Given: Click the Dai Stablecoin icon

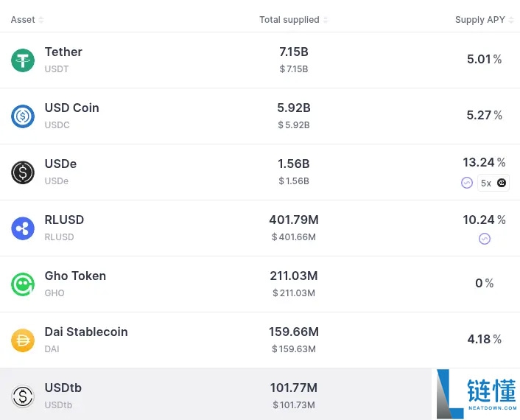Looking at the screenshot, I should 23,340.
